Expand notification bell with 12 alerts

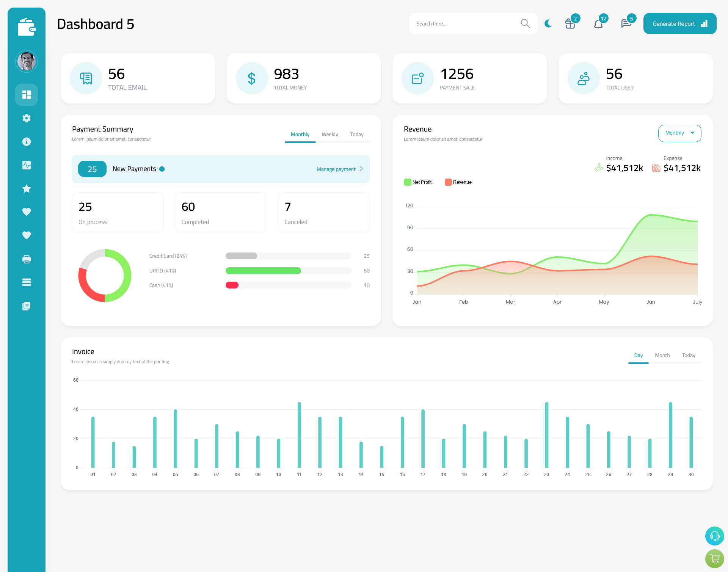point(598,24)
